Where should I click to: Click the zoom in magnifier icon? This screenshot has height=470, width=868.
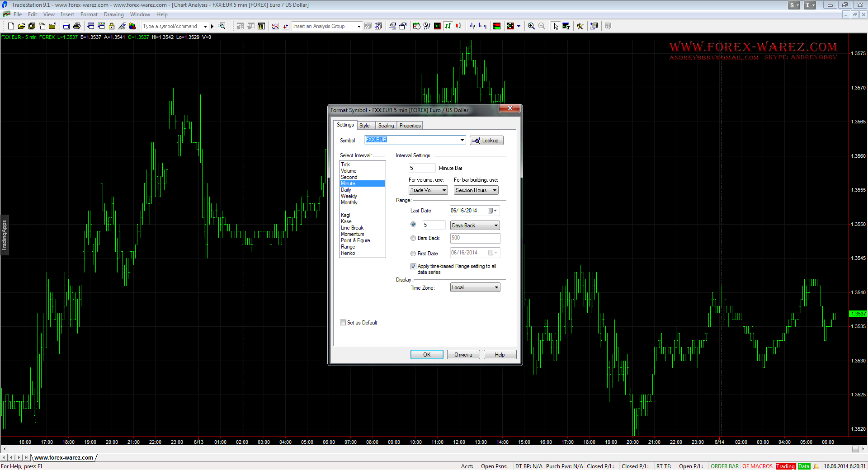531,26
